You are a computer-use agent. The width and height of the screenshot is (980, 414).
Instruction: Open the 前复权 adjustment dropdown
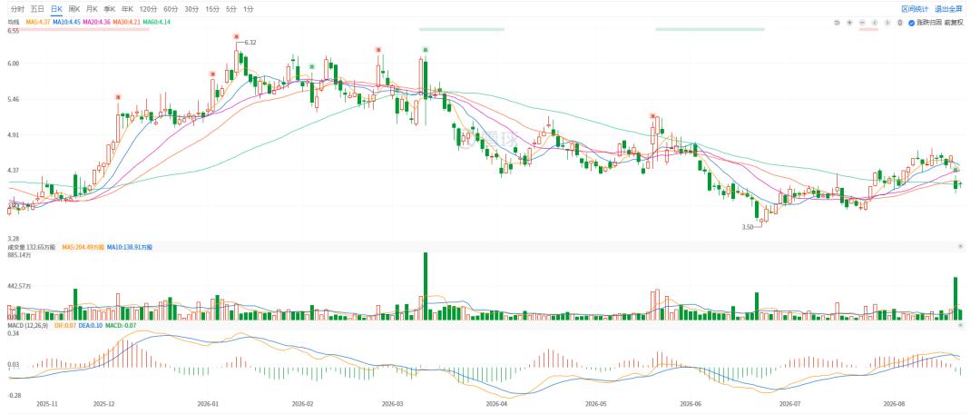[x=954, y=23]
